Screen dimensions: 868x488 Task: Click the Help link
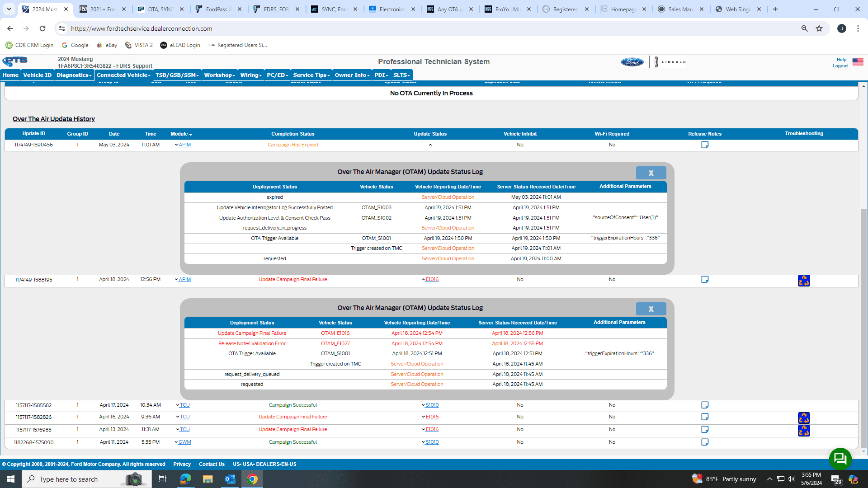point(841,60)
